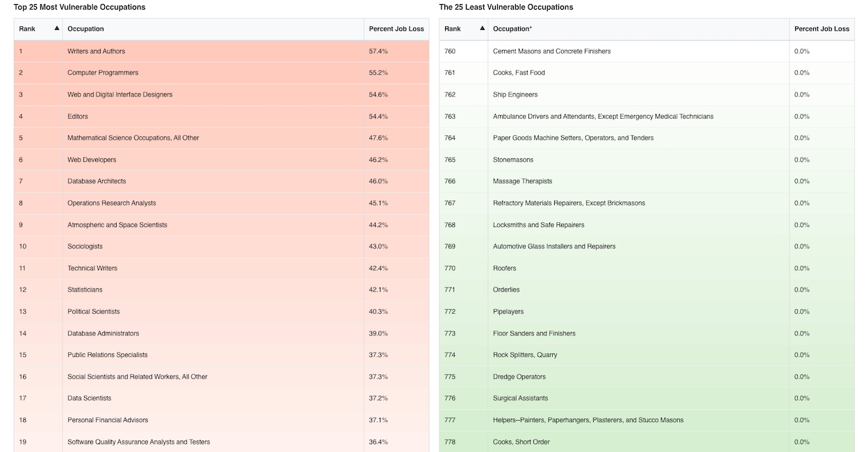
Task: Select the Data Scientists row
Action: [x=89, y=399]
